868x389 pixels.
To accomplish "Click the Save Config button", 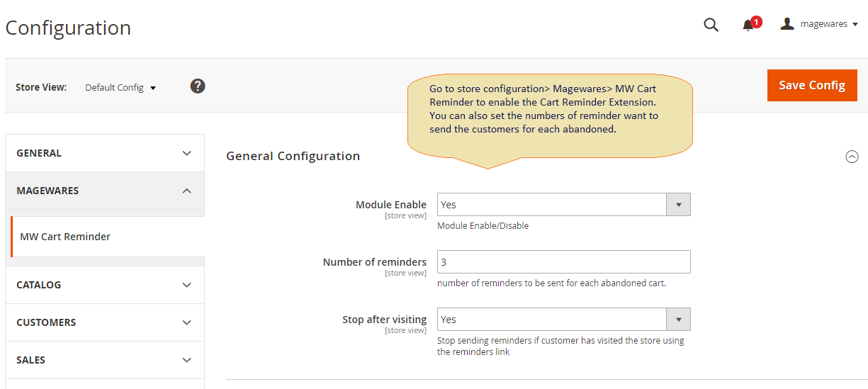I will 812,85.
